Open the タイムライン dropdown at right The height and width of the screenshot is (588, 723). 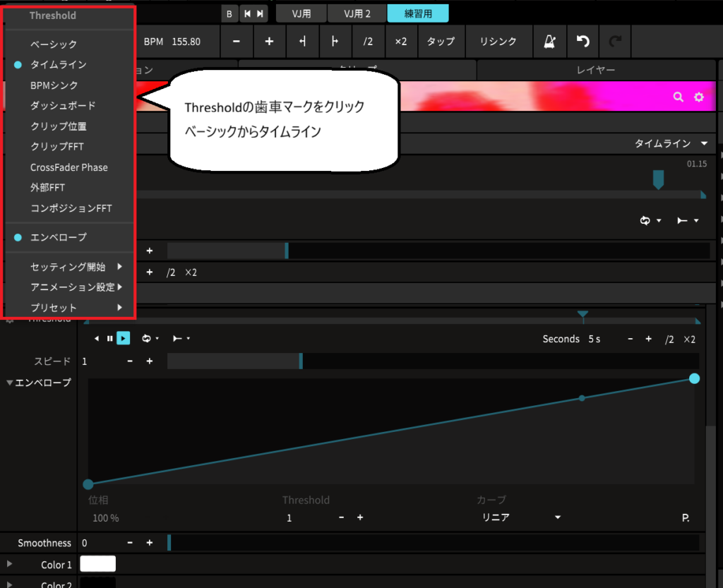[x=671, y=143]
